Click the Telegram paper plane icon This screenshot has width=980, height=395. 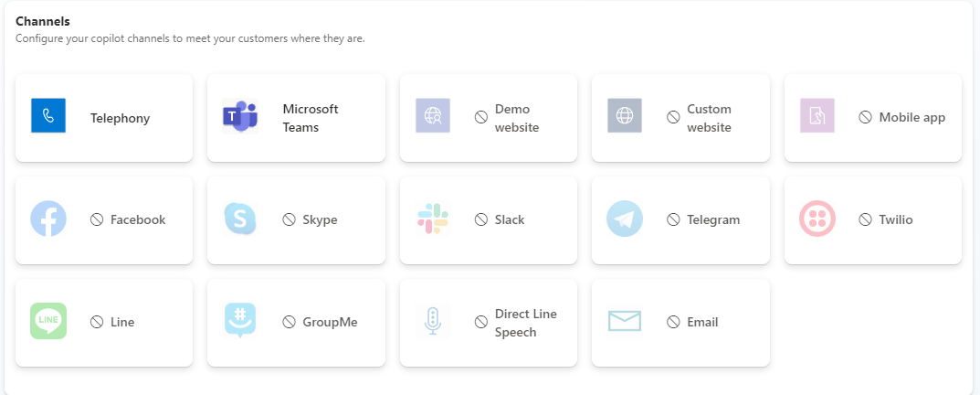click(x=625, y=219)
